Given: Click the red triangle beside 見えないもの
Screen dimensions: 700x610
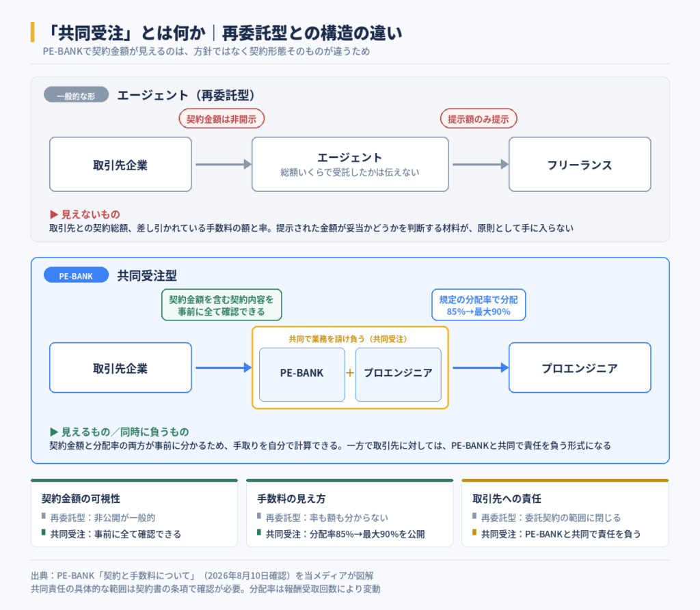Looking at the screenshot, I should [54, 214].
